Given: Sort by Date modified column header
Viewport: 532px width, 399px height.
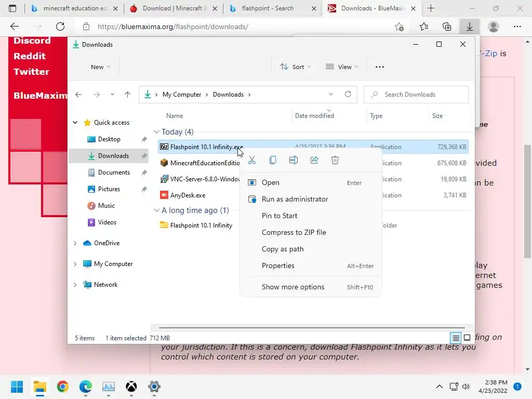Looking at the screenshot, I should pyautogui.click(x=314, y=116).
